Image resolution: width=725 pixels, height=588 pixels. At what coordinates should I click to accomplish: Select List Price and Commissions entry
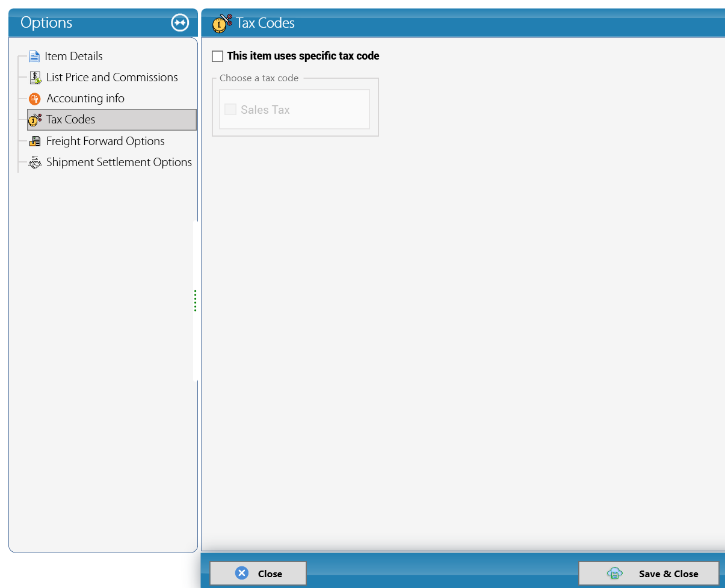click(112, 77)
